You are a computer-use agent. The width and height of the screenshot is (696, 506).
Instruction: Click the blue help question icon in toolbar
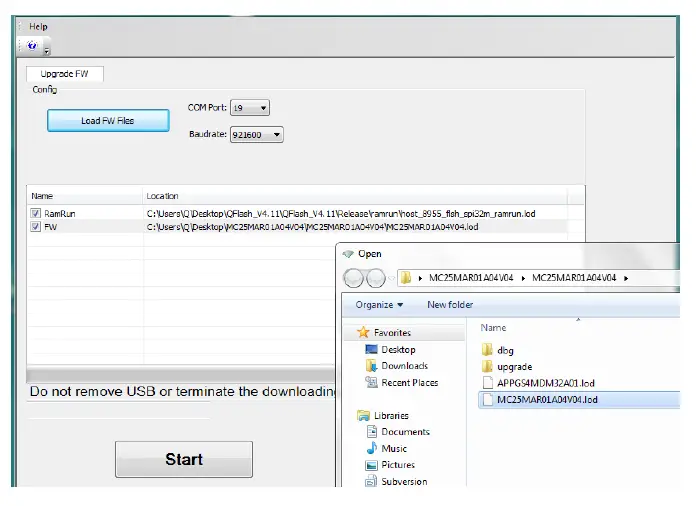coord(32,45)
